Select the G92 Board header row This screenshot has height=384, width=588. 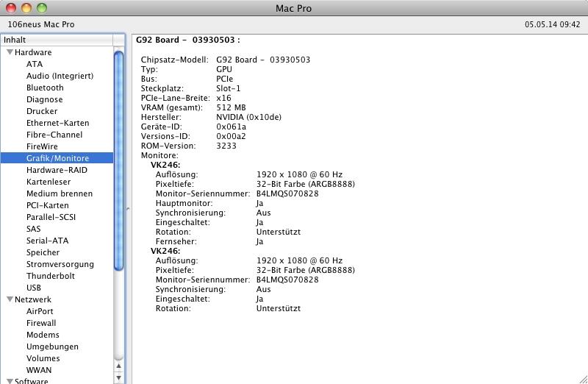[x=188, y=40]
